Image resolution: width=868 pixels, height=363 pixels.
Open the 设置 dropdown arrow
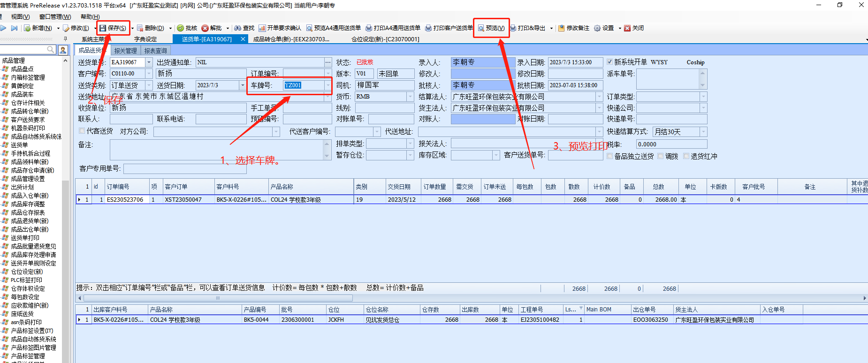coord(620,28)
